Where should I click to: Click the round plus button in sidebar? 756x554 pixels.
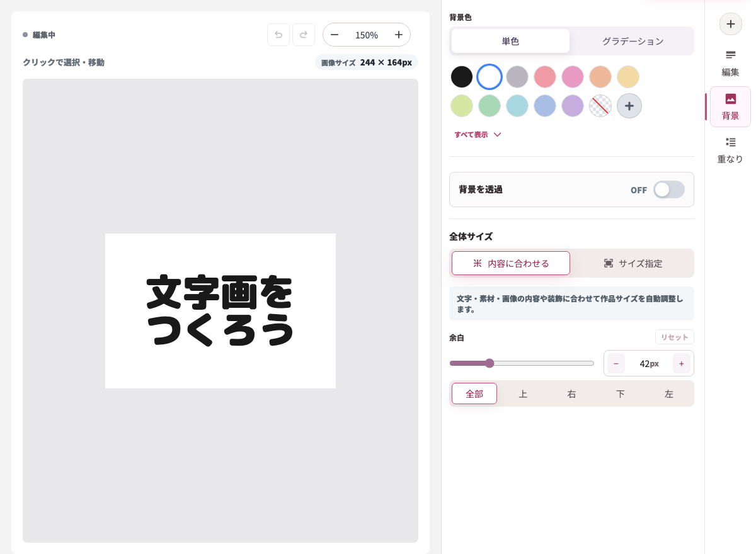(731, 24)
